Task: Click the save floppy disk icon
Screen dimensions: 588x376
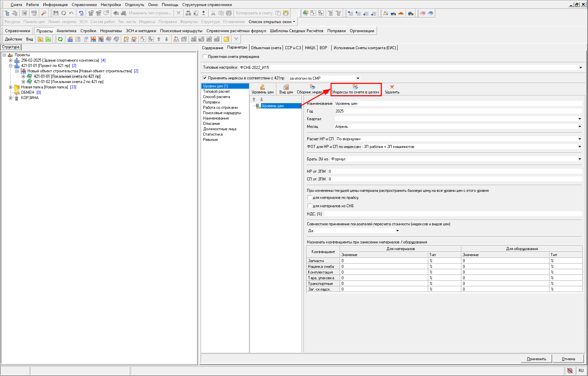Action: tap(56, 13)
